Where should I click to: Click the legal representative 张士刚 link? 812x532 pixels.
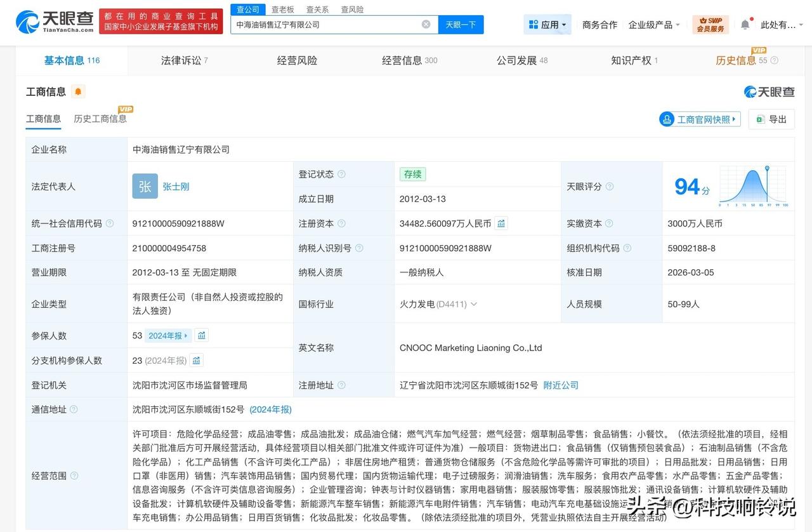tap(175, 186)
